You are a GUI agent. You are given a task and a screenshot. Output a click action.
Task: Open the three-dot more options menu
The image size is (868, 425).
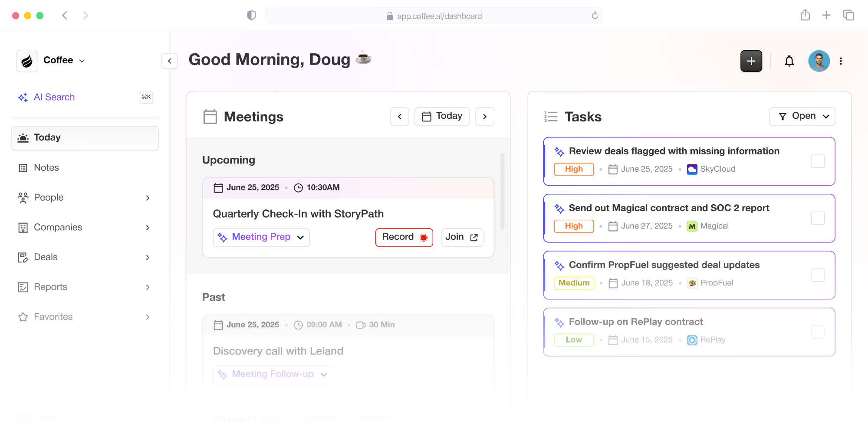pos(841,61)
